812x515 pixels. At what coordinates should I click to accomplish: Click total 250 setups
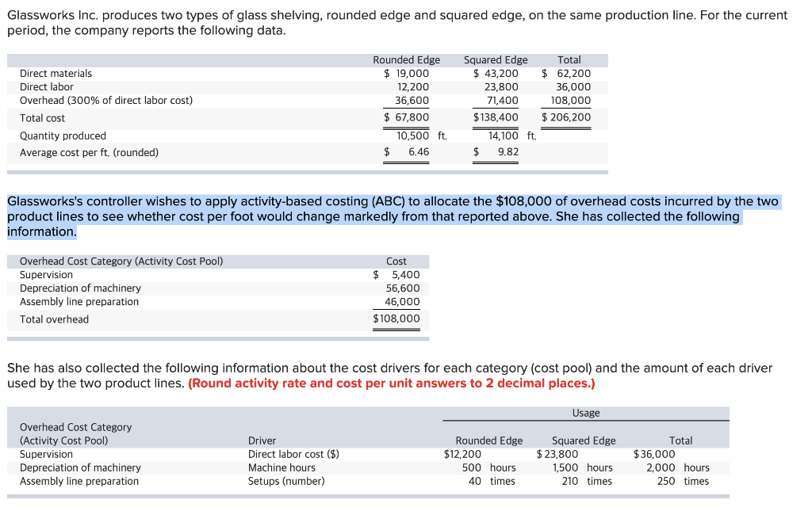pyautogui.click(x=683, y=481)
